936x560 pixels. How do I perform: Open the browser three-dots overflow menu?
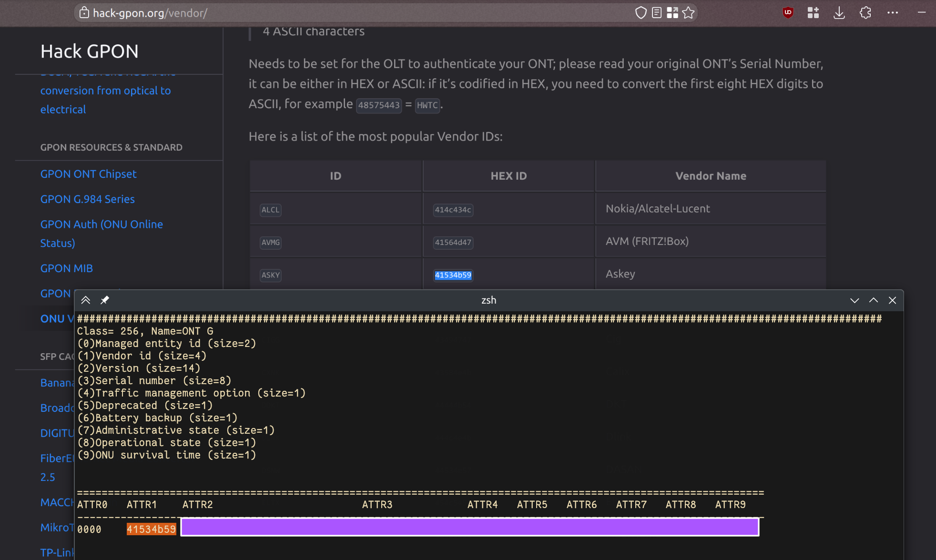pos(893,13)
